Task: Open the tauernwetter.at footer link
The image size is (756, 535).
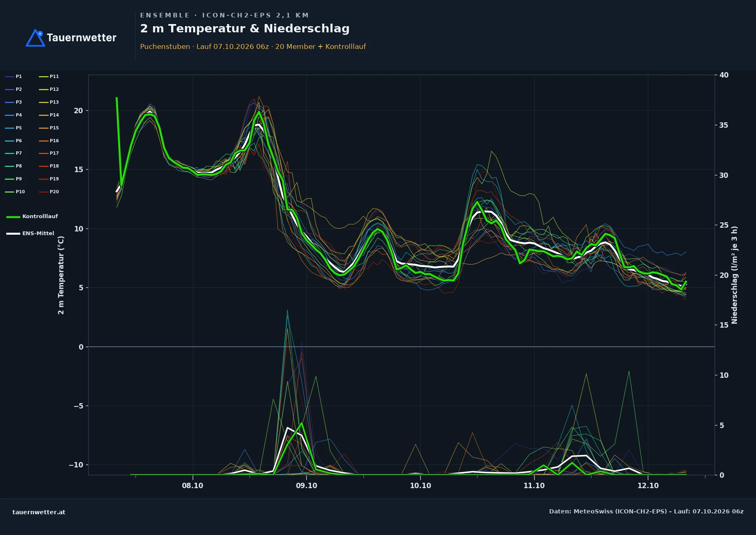Action: pyautogui.click(x=39, y=512)
